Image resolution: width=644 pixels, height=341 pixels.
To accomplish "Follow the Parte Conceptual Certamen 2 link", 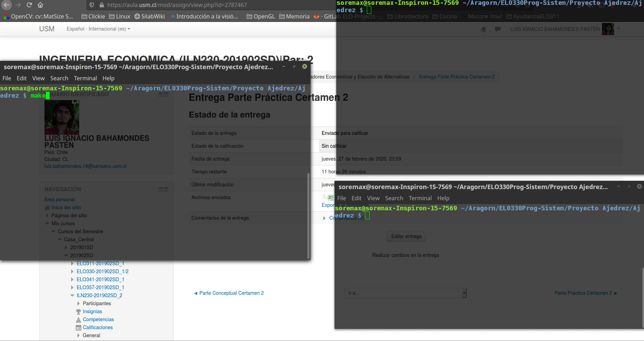I will pos(231,293).
